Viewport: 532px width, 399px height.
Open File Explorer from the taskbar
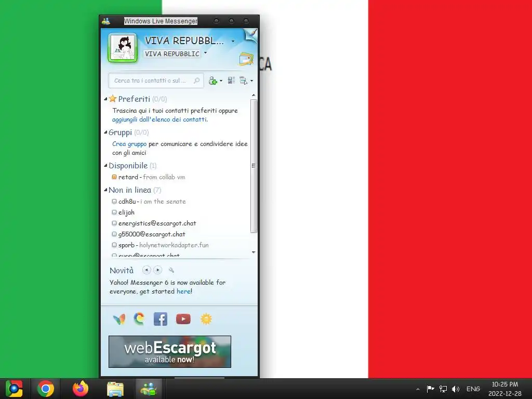(115, 389)
